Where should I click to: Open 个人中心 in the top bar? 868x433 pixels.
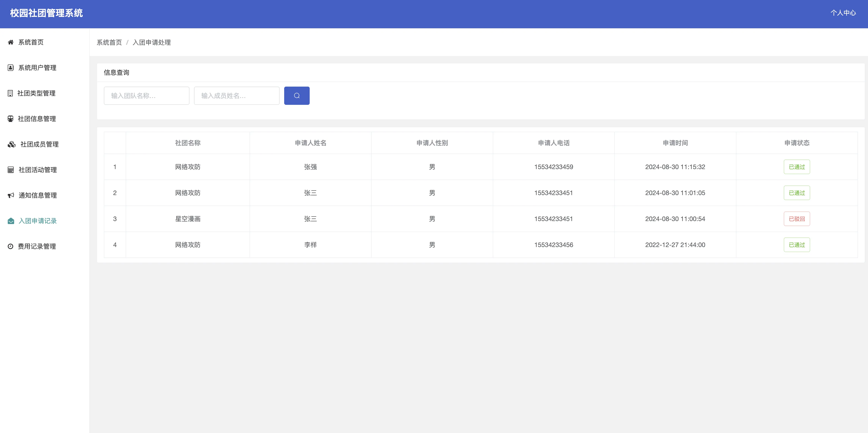(x=843, y=13)
